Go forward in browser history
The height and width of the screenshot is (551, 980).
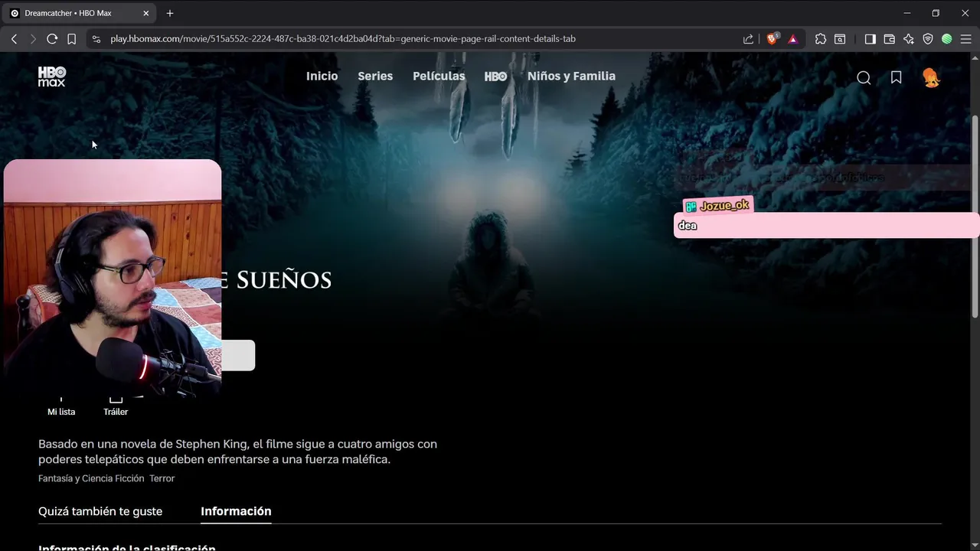[x=32, y=39]
